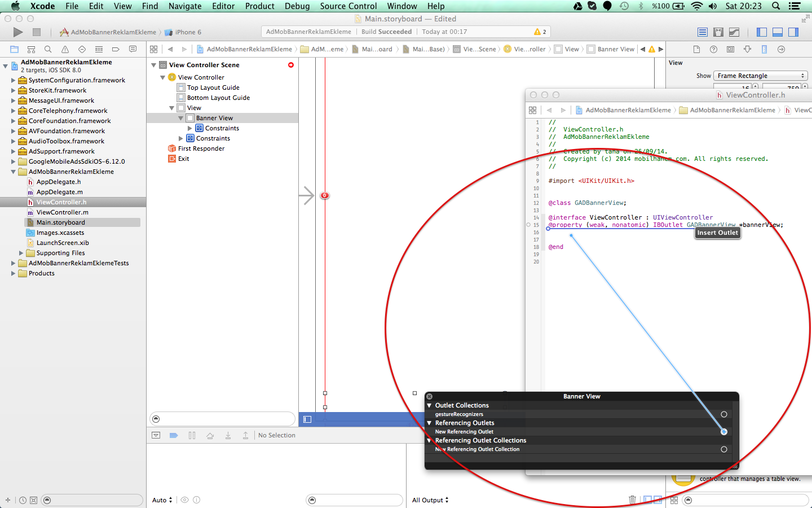
Task: Open the Show Frame Rectangle dropdown
Action: [x=760, y=76]
